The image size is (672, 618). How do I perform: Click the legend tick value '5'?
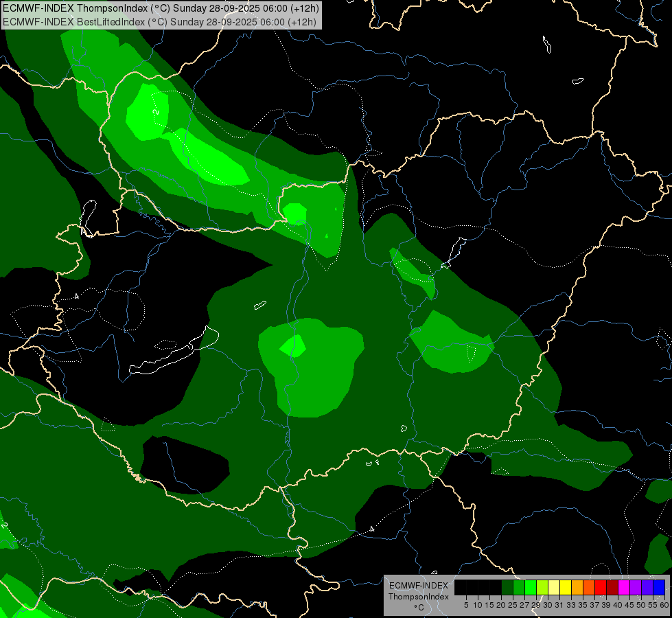click(x=466, y=605)
